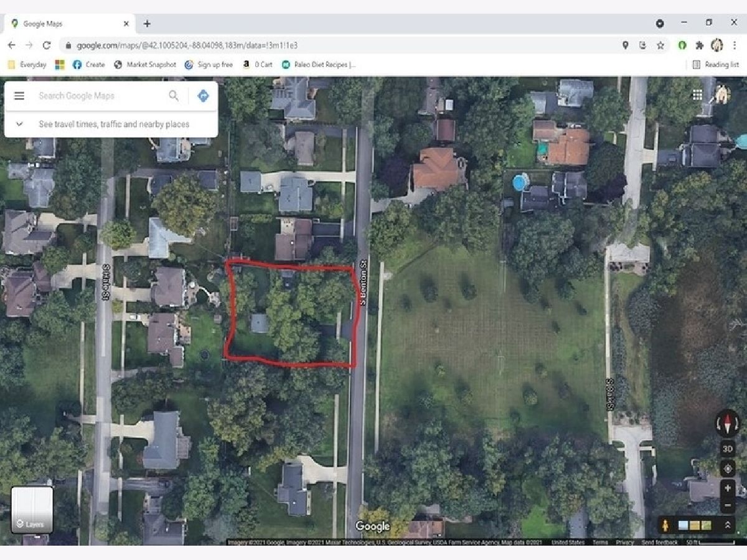Image resolution: width=747 pixels, height=560 pixels.
Task: Bookmark this page with the star
Action: pos(660,45)
